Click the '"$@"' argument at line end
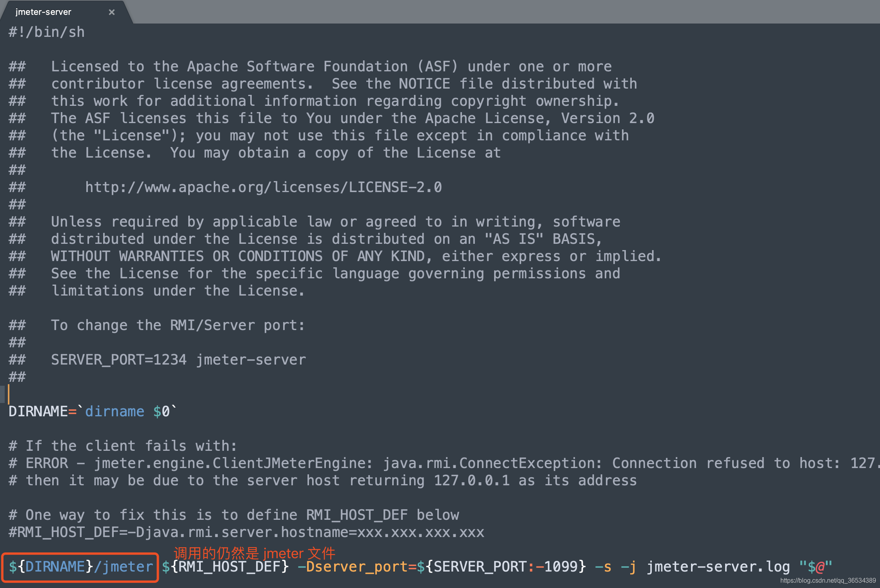The height and width of the screenshot is (588, 880). (816, 567)
